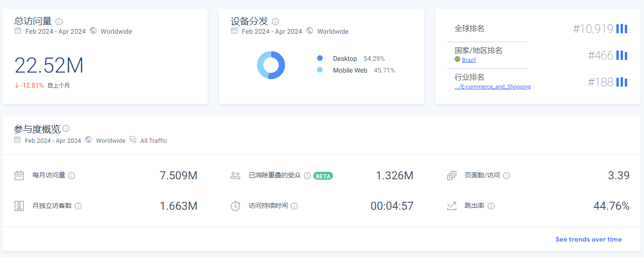Click the 月独立访客数 person icon
The image size is (644, 257).
coord(19,206)
